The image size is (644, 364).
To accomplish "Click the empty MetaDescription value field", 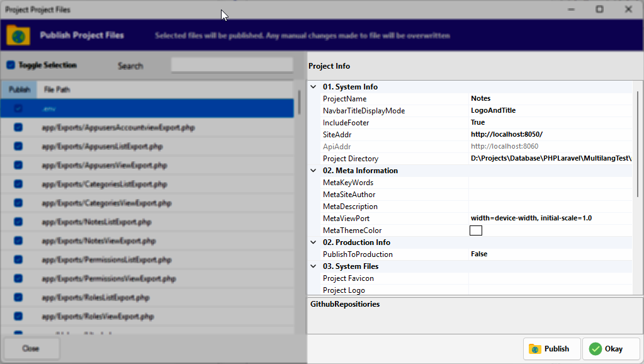I will pyautogui.click(x=550, y=206).
